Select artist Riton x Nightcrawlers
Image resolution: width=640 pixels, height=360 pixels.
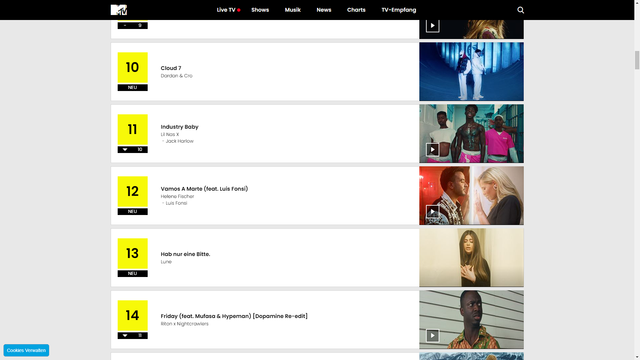(184, 324)
